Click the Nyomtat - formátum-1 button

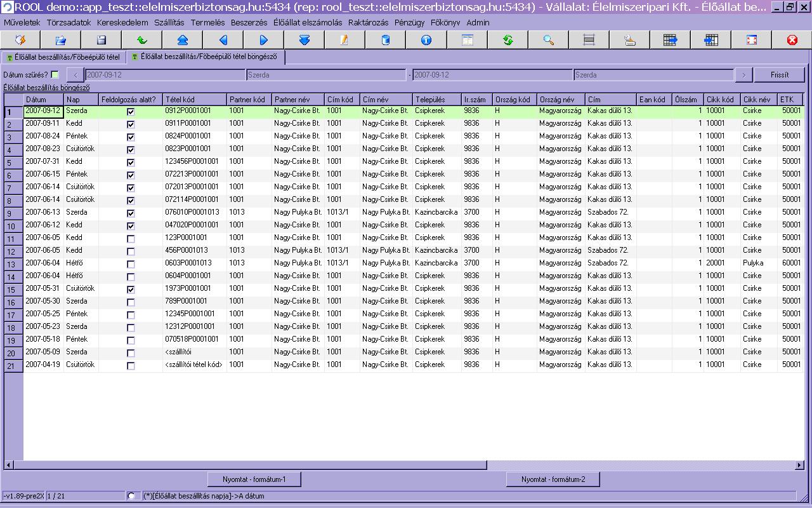[254, 479]
